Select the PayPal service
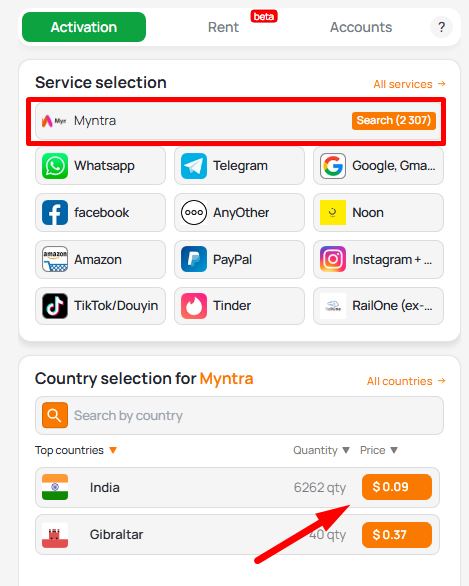This screenshot has width=469, height=586. [239, 259]
